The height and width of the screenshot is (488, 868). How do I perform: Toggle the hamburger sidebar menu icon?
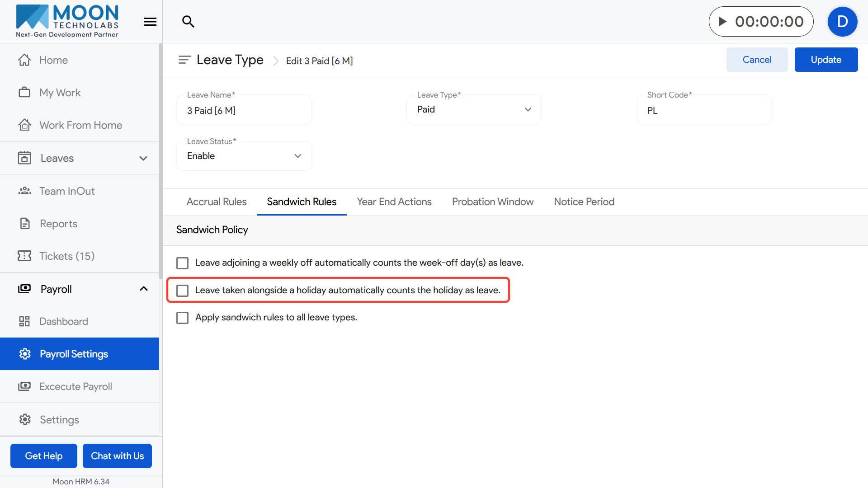point(150,22)
